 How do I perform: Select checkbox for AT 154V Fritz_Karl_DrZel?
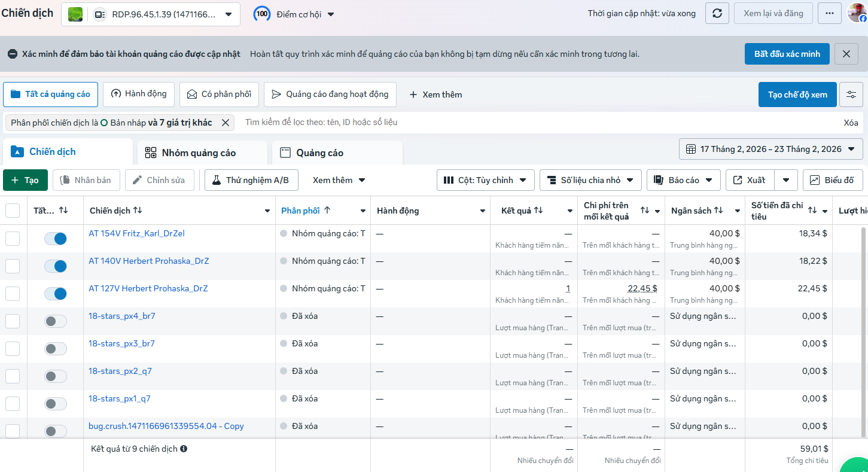pos(13,239)
